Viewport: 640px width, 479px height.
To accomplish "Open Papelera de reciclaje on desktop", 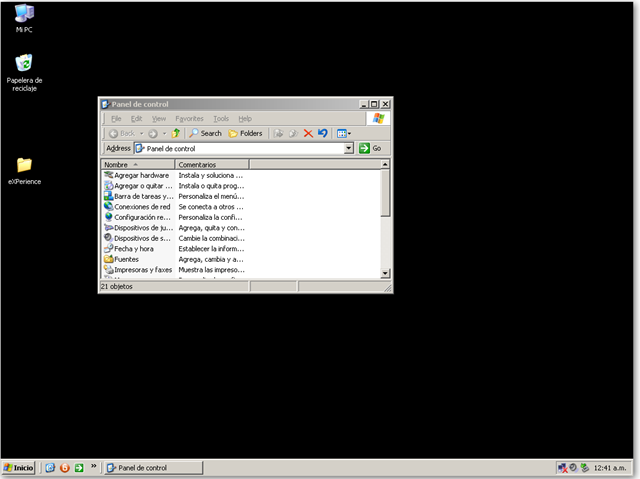I will (x=24, y=73).
